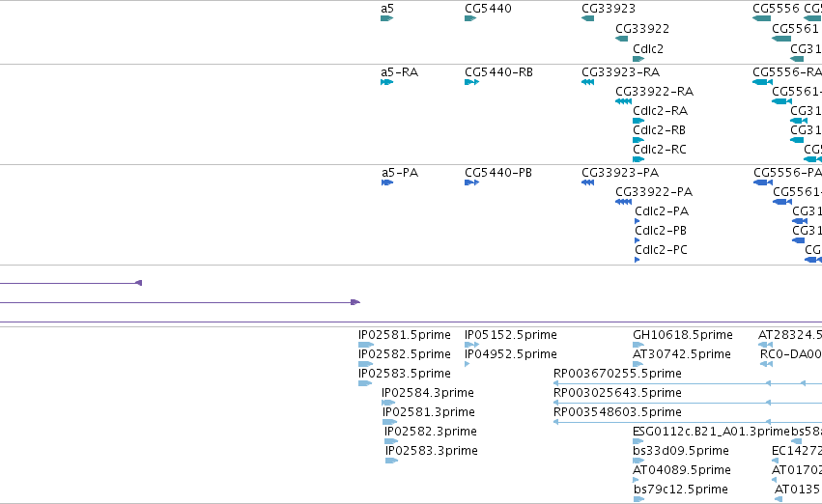
Task: Click the glyph beneath GH10618.5prime
Action: pyautogui.click(x=638, y=345)
